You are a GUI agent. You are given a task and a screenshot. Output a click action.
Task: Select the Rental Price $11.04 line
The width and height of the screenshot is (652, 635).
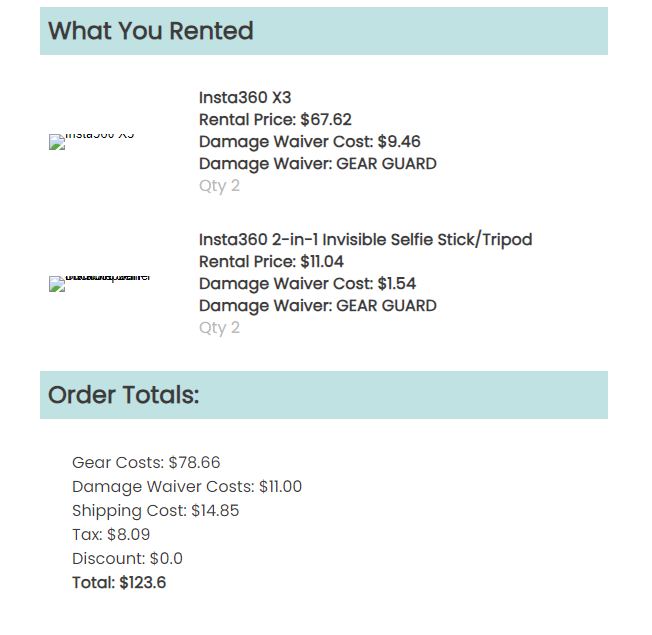tap(271, 262)
